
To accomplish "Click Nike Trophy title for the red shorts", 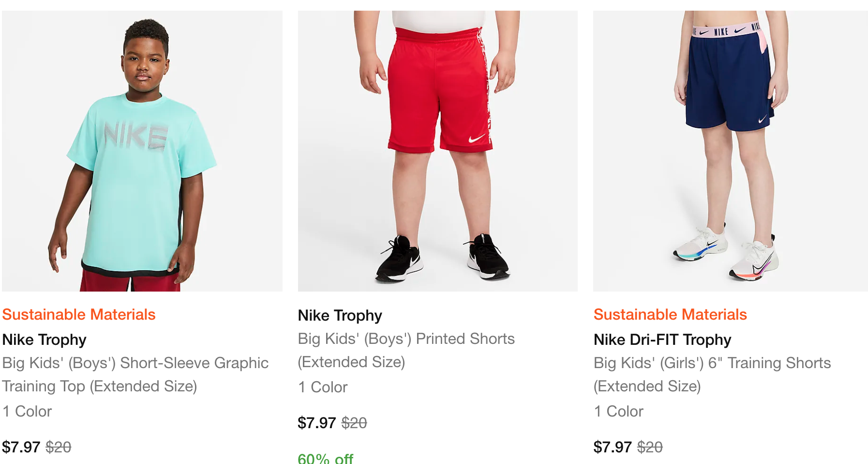I will click(340, 315).
